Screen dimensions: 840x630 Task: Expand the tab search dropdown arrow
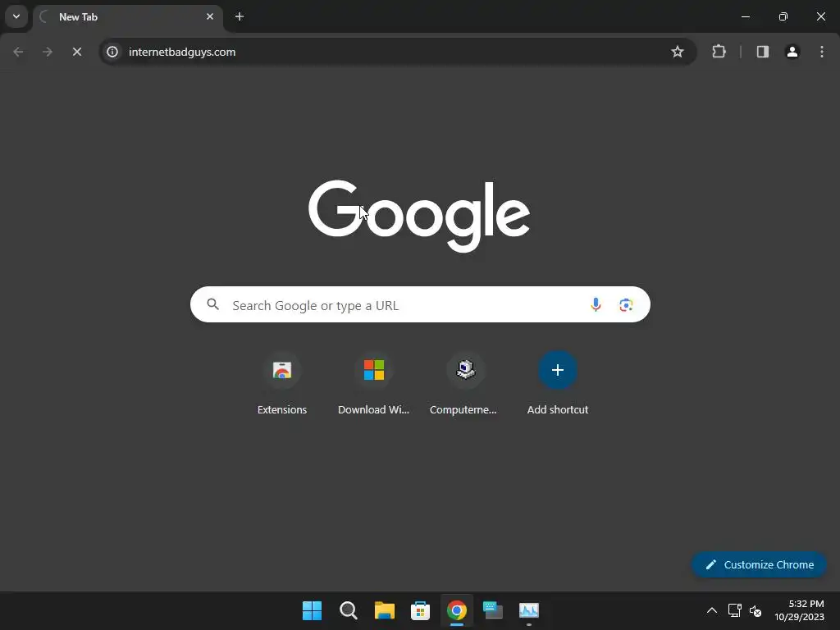click(x=16, y=16)
